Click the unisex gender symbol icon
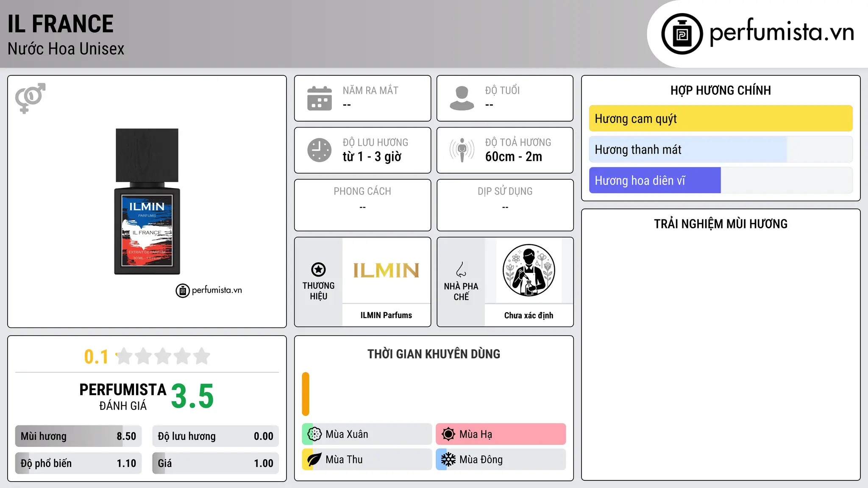Screen dimensions: 868x488 pos(31,98)
